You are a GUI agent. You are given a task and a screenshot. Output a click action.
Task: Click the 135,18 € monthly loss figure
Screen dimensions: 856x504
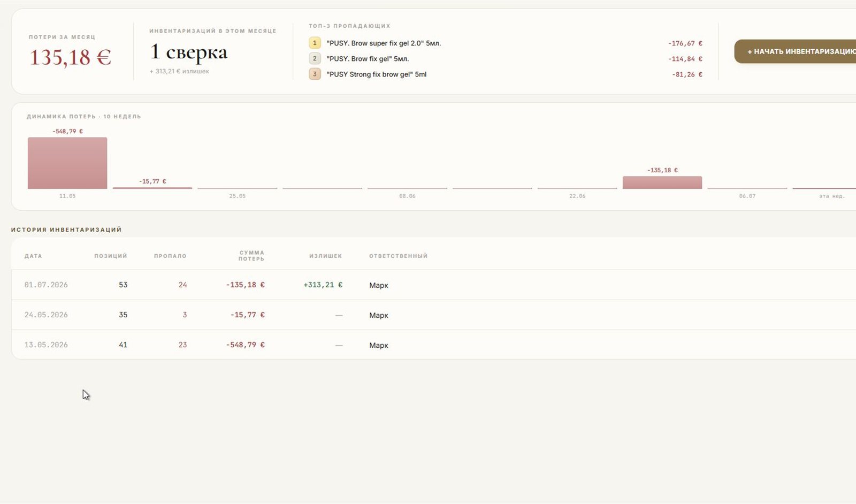tap(70, 57)
